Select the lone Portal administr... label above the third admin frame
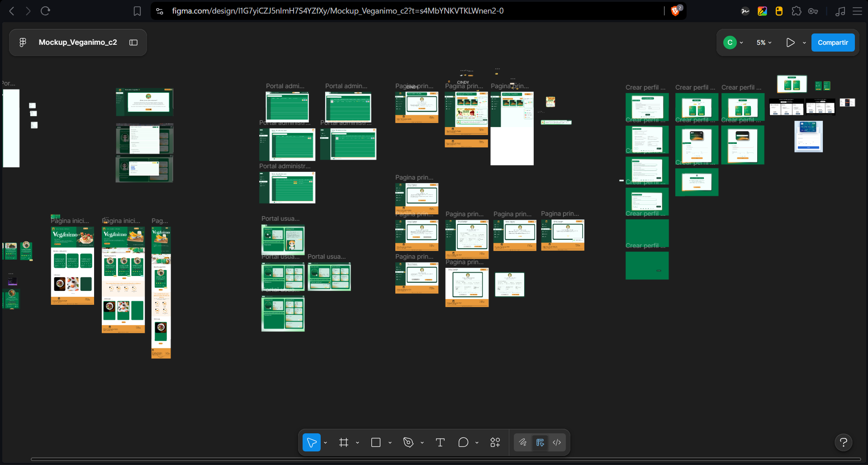 (285, 166)
